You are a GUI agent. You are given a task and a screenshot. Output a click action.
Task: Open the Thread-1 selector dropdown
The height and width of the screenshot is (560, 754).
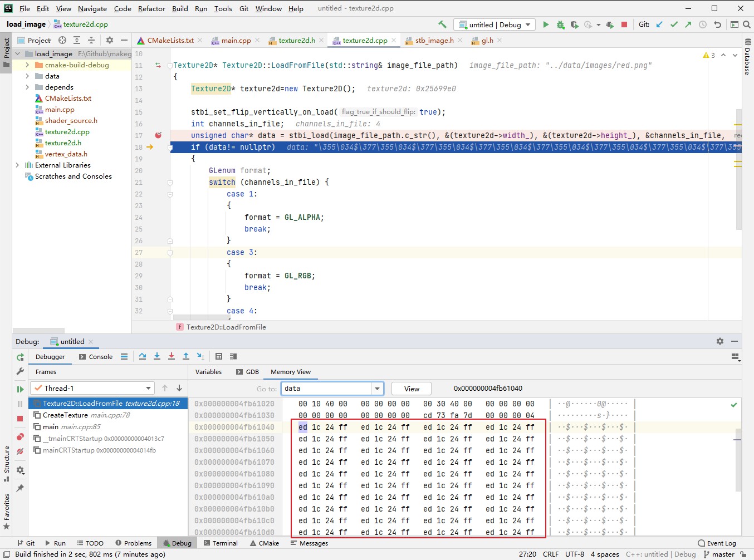92,388
